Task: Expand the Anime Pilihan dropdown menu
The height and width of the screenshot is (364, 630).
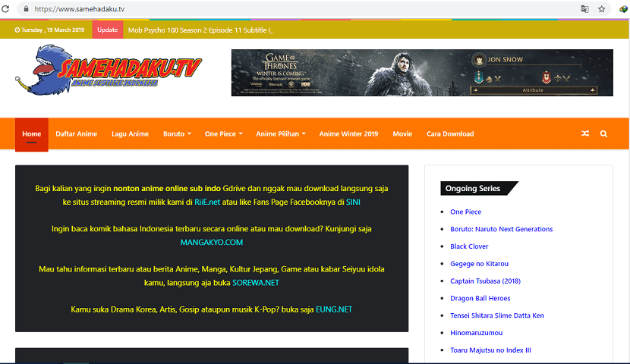Action: 280,134
